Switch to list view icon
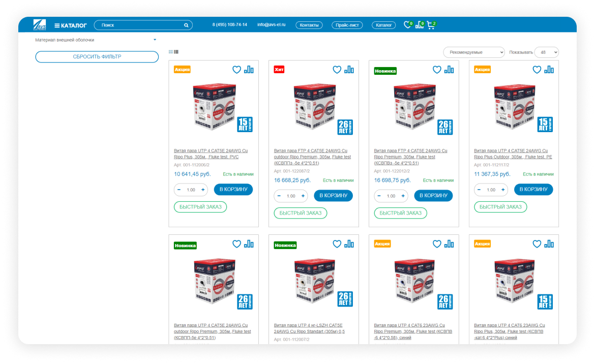Image resolution: width=595 pixels, height=364 pixels. click(x=176, y=52)
